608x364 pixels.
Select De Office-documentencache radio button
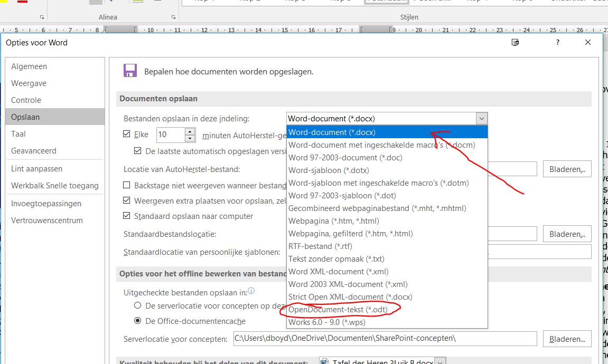(138, 321)
